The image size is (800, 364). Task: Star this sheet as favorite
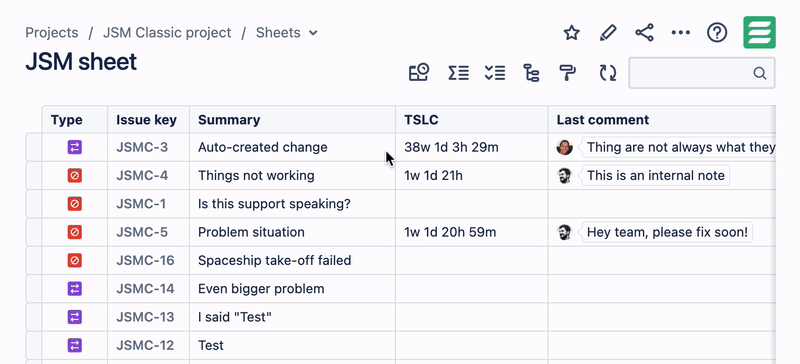[x=571, y=33]
